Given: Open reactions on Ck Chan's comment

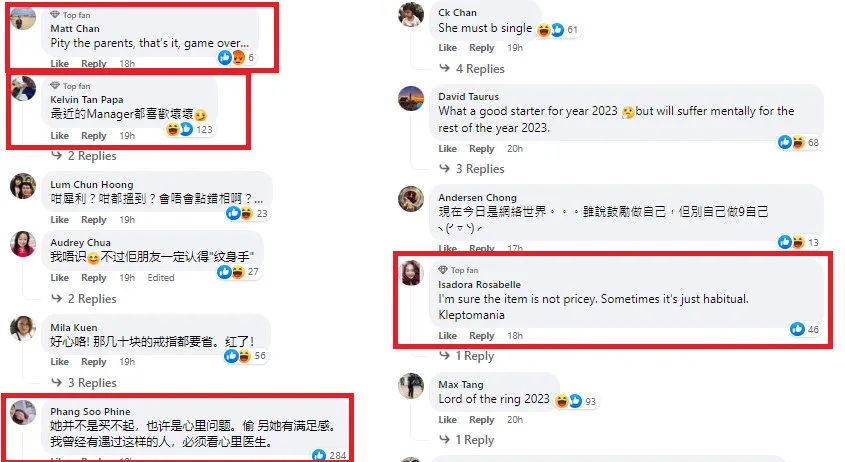Looking at the screenshot, I should (x=558, y=30).
